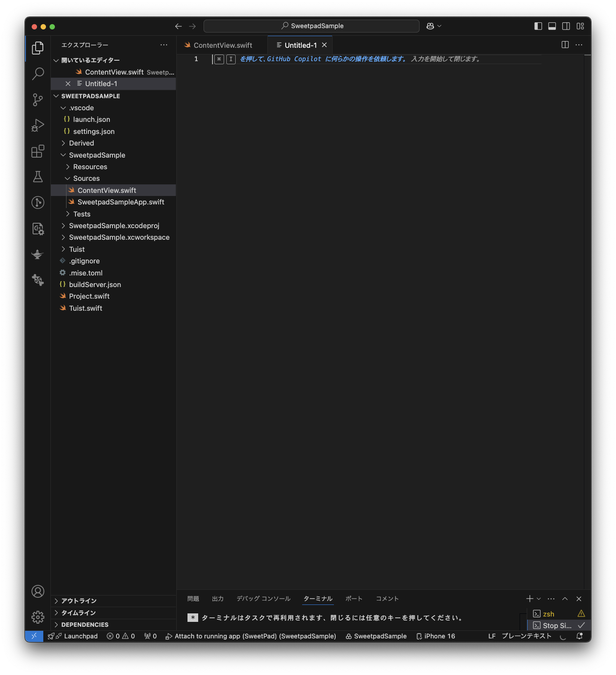Open the Run and Debug view

click(37, 125)
